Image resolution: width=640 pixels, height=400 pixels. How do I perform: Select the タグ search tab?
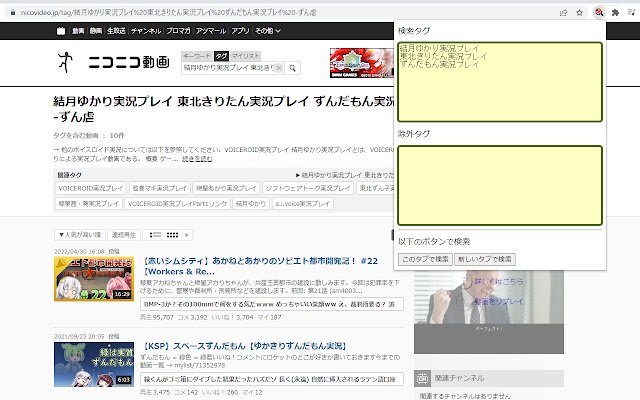[221, 56]
